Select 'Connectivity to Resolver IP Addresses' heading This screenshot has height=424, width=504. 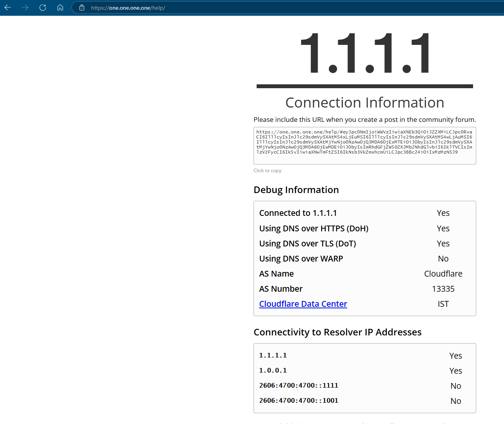(337, 332)
